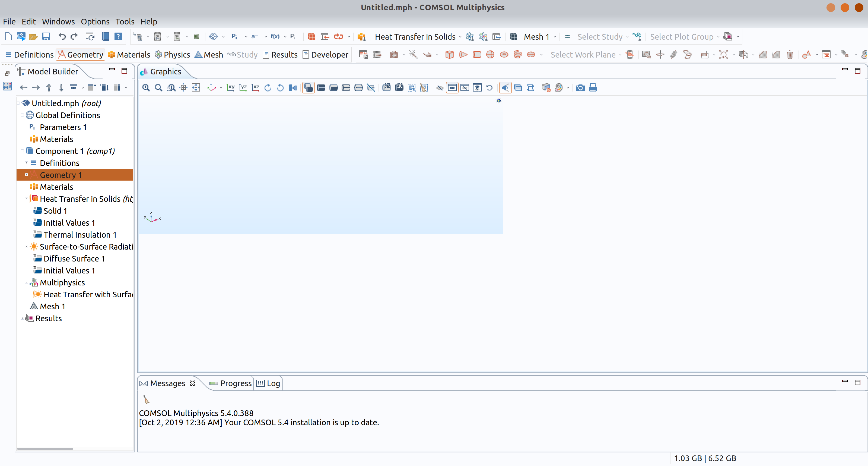Switch to the Progress tab
The image size is (868, 466).
230,383
